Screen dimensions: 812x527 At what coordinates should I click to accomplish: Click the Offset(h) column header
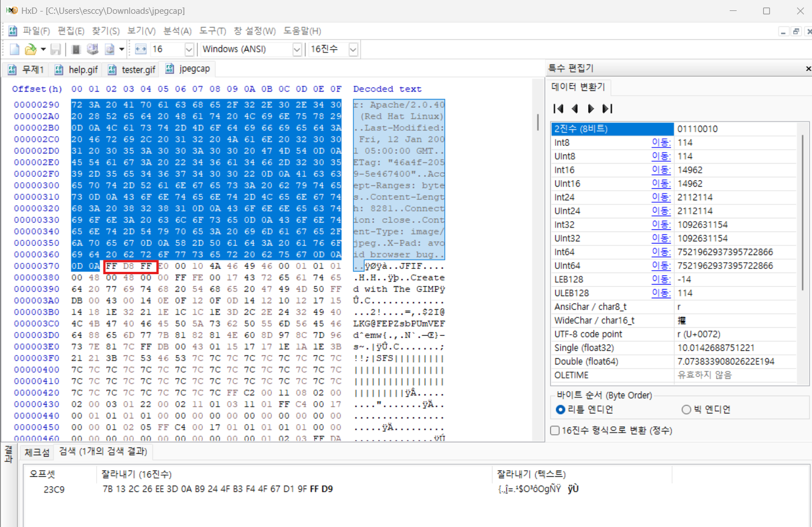37,89
